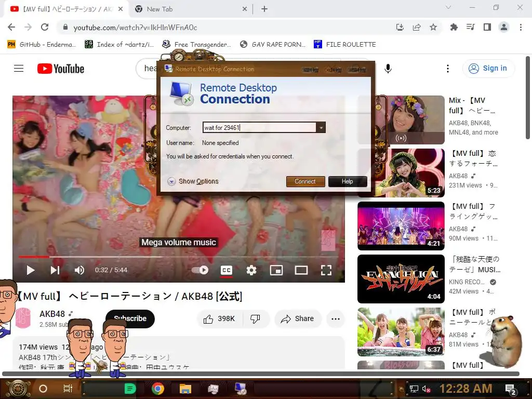532x399 pixels.
Task: Open the green notes app on taskbar
Action: (130, 389)
